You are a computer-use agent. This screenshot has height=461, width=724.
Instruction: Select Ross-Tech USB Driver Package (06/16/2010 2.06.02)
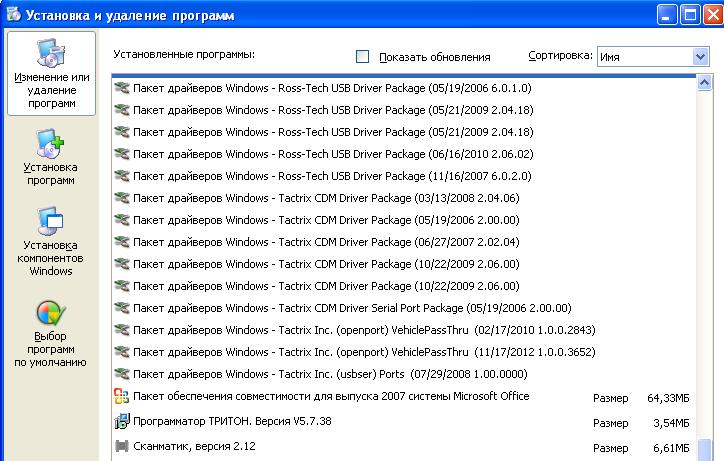[404, 154]
